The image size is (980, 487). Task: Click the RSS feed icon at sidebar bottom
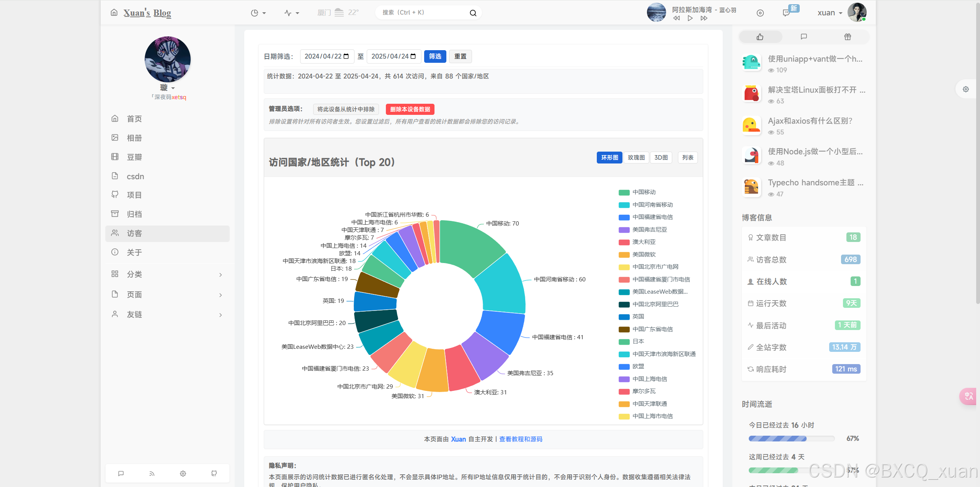pos(152,474)
